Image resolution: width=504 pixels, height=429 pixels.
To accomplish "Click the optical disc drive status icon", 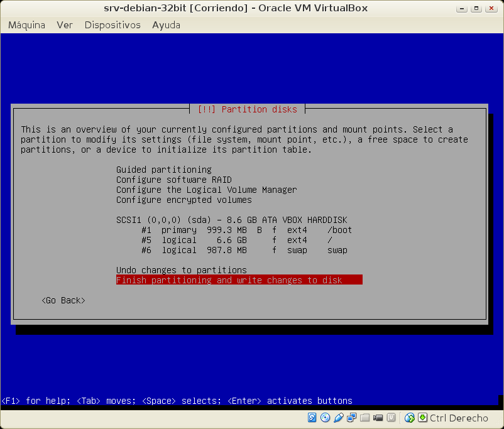I will (325, 418).
